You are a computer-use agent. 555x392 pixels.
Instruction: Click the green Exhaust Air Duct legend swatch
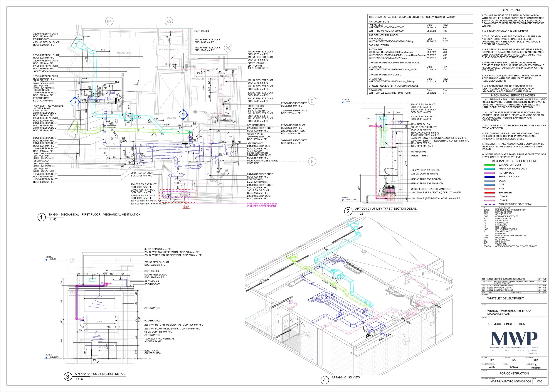[489, 165]
